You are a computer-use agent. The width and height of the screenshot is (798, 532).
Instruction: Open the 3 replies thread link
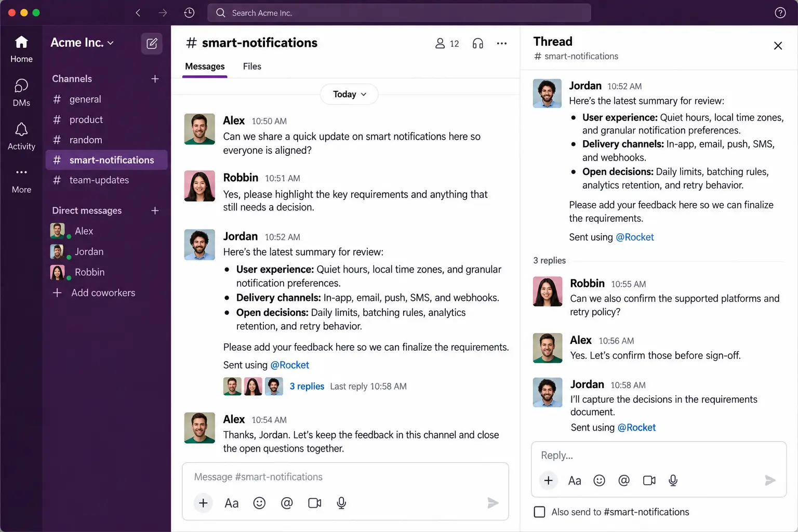[307, 387]
